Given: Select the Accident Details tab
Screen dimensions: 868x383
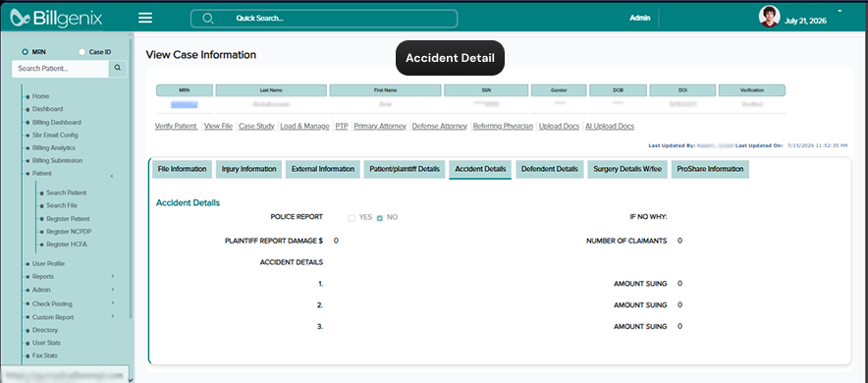Looking at the screenshot, I should [x=480, y=169].
